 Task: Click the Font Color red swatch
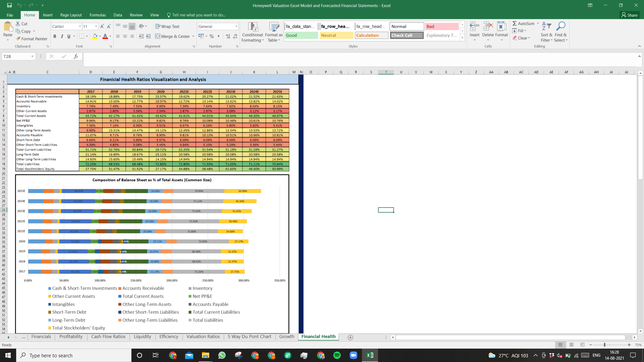[x=105, y=36]
